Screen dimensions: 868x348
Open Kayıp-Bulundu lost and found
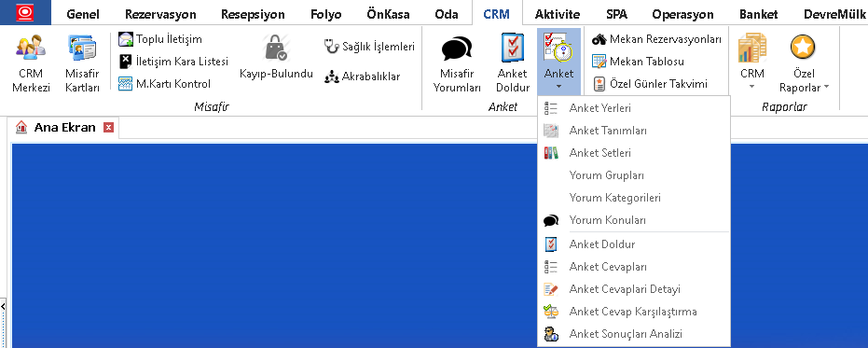tap(276, 57)
